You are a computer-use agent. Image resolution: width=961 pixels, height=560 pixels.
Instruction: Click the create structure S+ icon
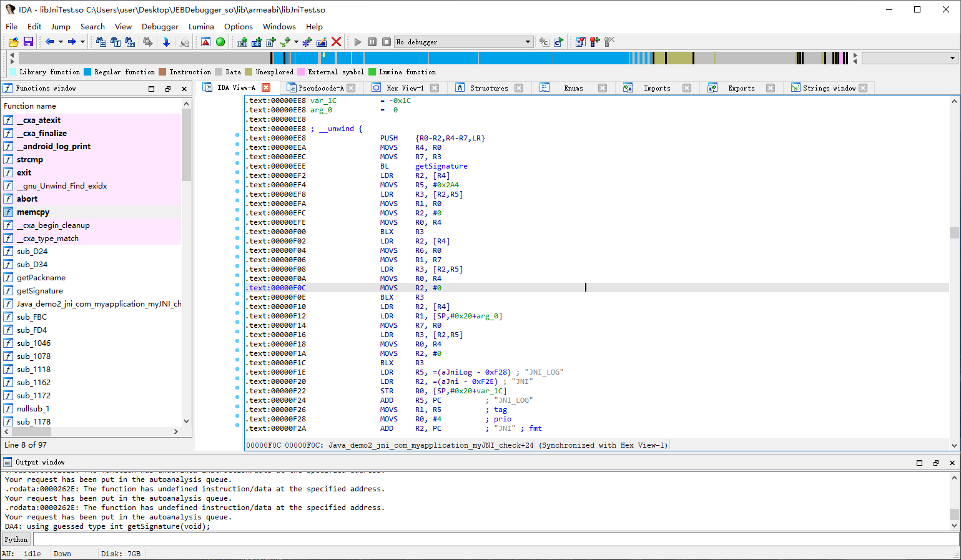coord(285,42)
